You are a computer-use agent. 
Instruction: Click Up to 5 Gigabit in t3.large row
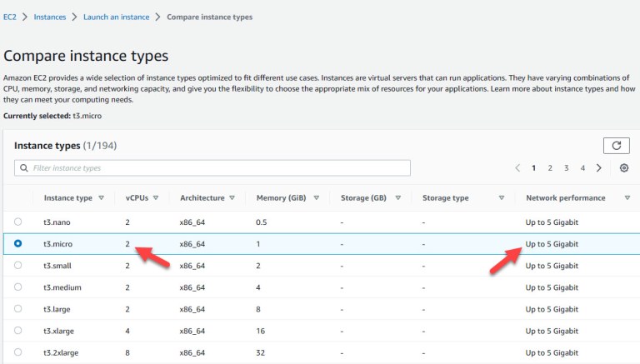pos(552,309)
